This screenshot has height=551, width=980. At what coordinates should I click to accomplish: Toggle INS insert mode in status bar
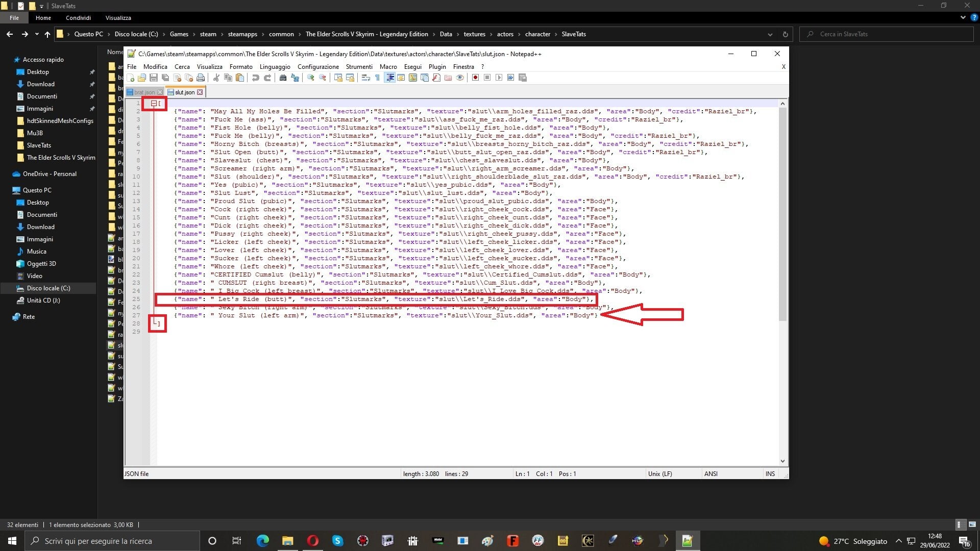coord(770,474)
